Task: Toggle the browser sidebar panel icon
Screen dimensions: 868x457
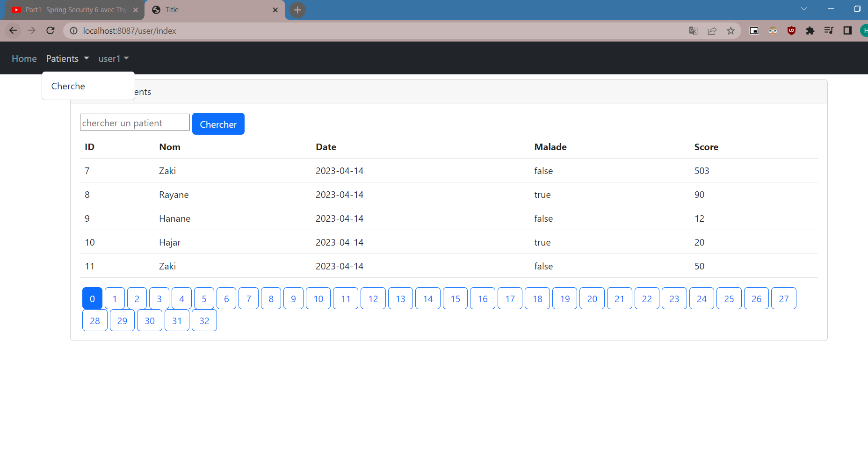Action: pyautogui.click(x=847, y=30)
